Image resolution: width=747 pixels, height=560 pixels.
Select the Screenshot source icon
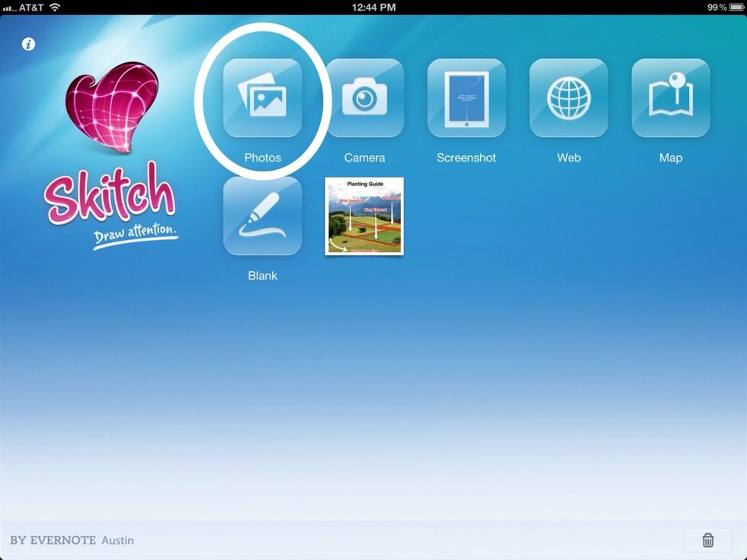pyautogui.click(x=466, y=98)
